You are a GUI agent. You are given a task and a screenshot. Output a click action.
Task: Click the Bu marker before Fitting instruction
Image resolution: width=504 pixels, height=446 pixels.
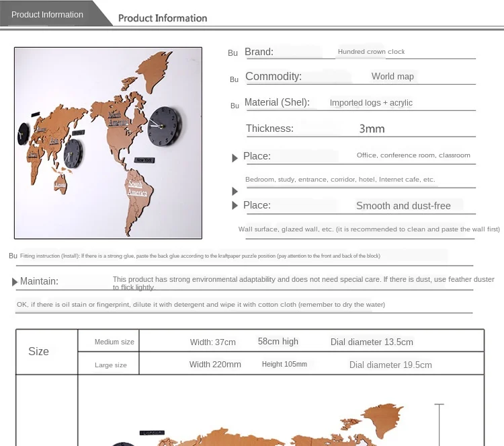(x=13, y=256)
